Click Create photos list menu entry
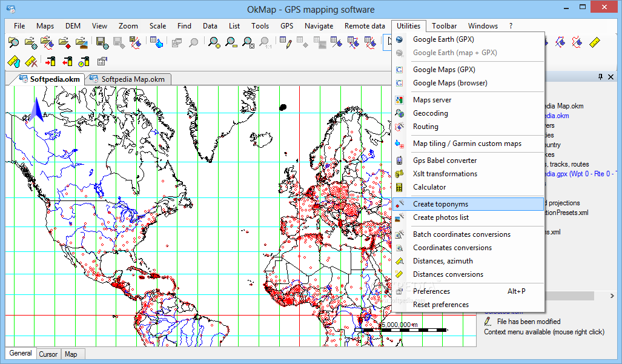The width and height of the screenshot is (622, 364). 468,217
